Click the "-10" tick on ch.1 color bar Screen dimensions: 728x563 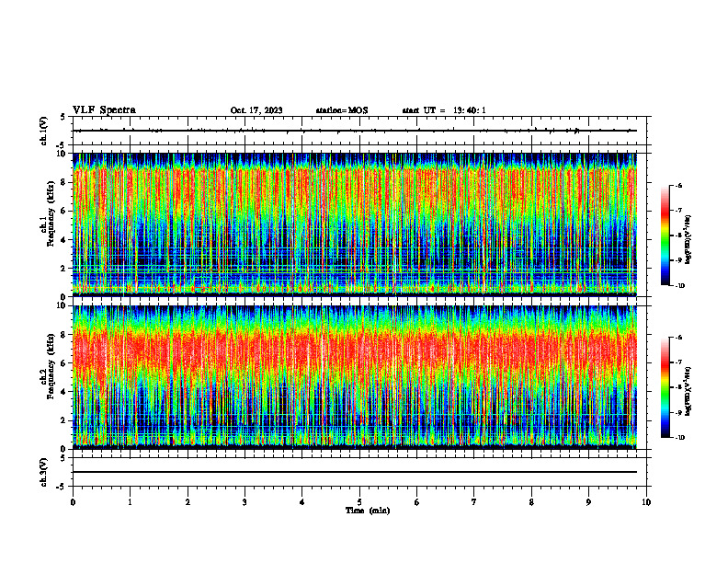pyautogui.click(x=680, y=285)
